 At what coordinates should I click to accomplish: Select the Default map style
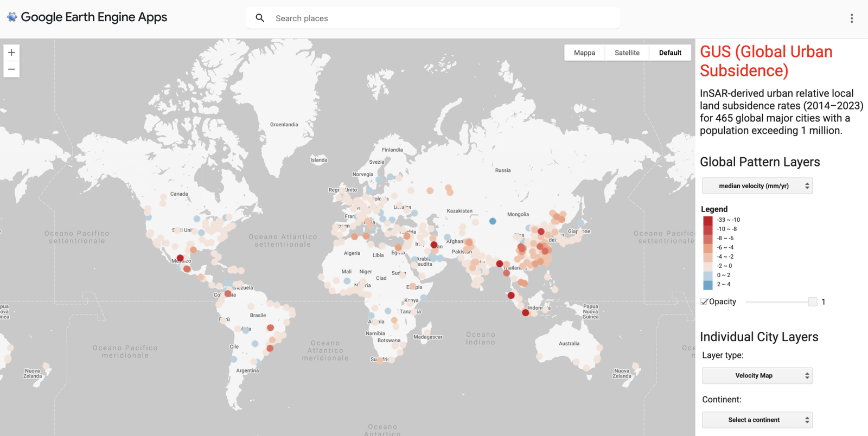click(670, 53)
